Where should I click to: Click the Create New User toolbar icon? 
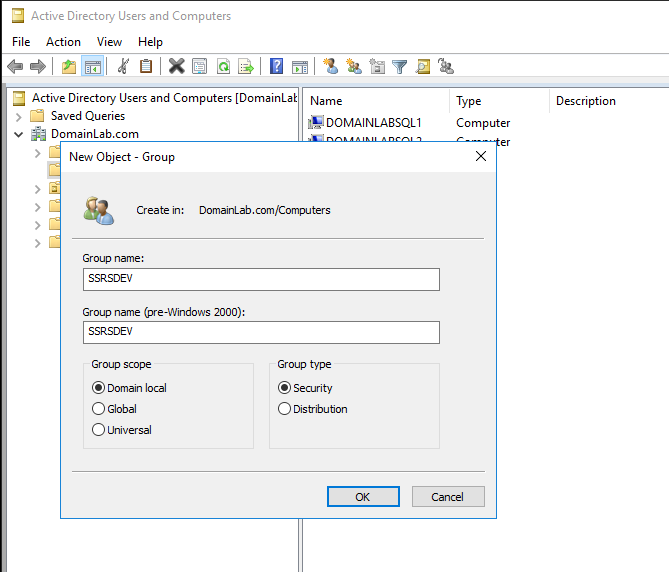[331, 67]
